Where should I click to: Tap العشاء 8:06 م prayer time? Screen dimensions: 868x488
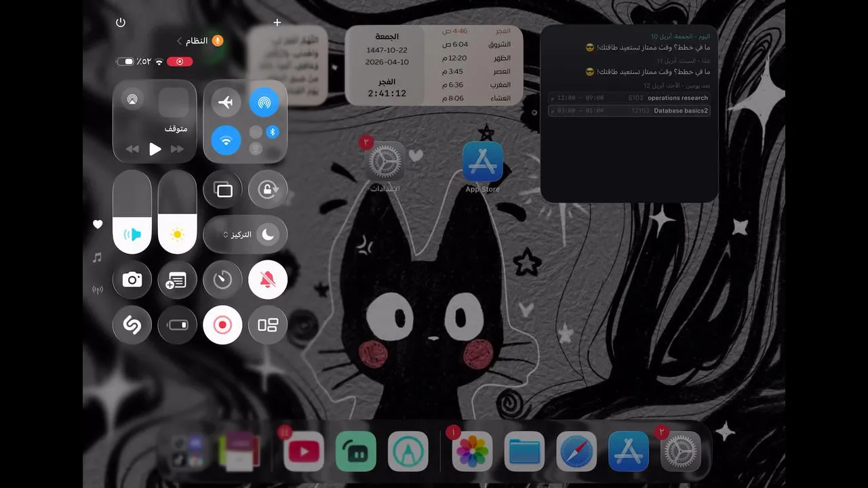(x=476, y=98)
